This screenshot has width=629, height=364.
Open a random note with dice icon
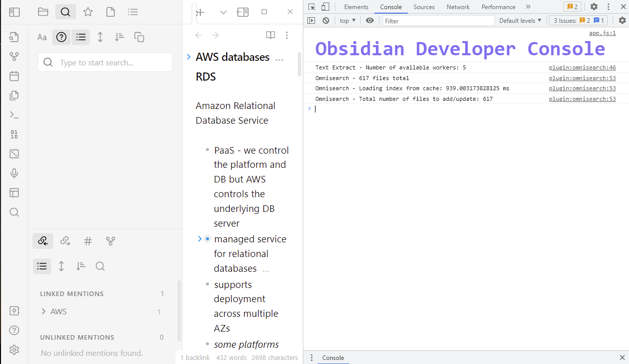point(14,154)
